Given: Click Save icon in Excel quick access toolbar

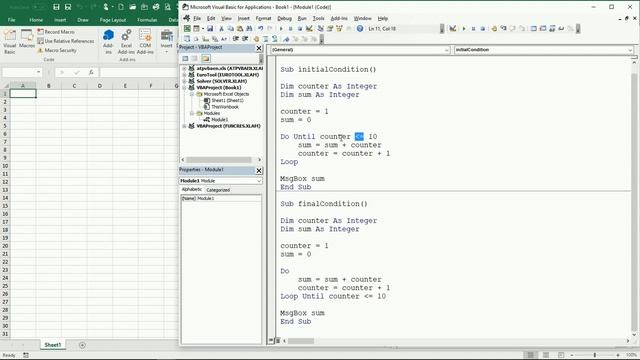Looking at the screenshot, I should 56,7.
